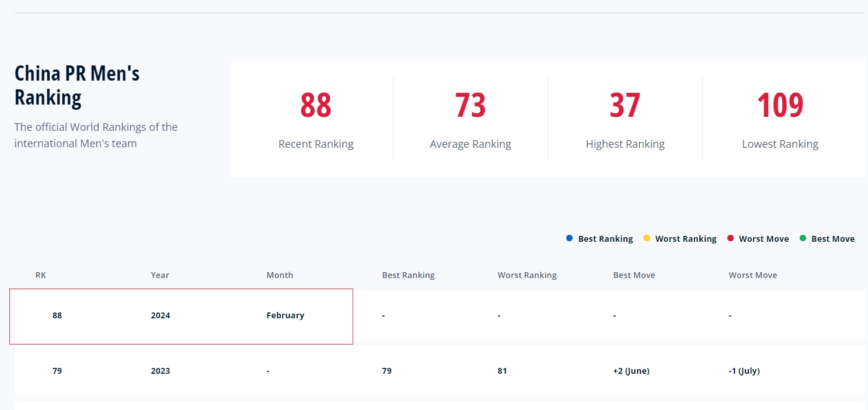This screenshot has height=410, width=868.
Task: Click the 2023 year cell
Action: click(161, 371)
